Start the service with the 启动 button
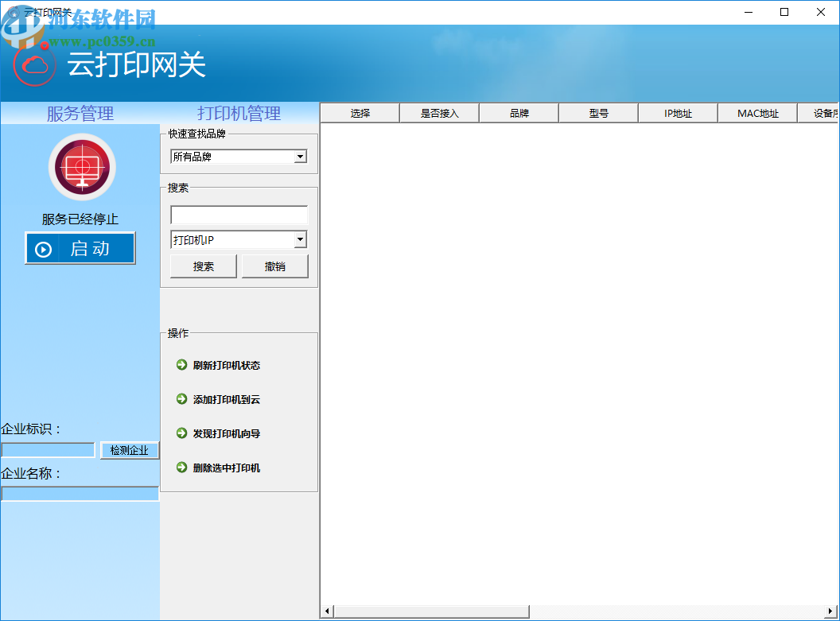 [x=80, y=248]
